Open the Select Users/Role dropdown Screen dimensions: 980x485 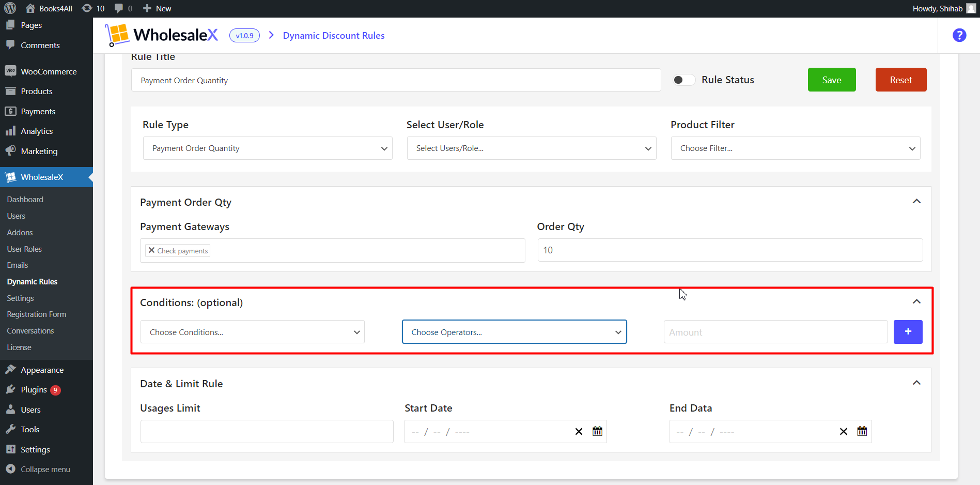click(532, 148)
